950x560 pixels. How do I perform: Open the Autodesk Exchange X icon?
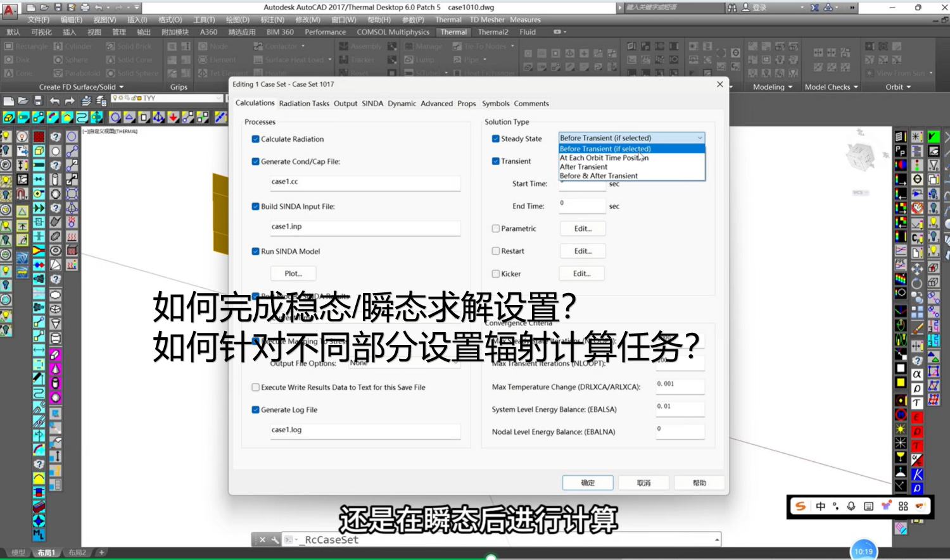pos(814,8)
